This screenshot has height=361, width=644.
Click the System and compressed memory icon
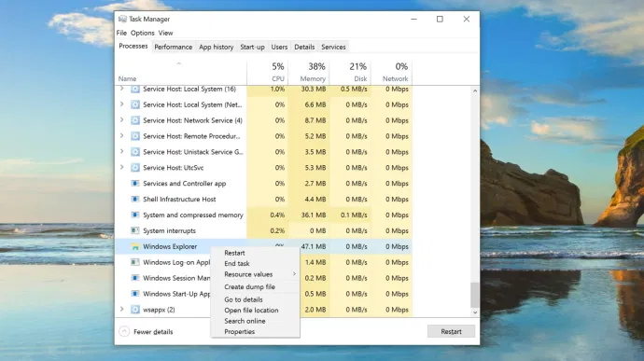click(135, 215)
